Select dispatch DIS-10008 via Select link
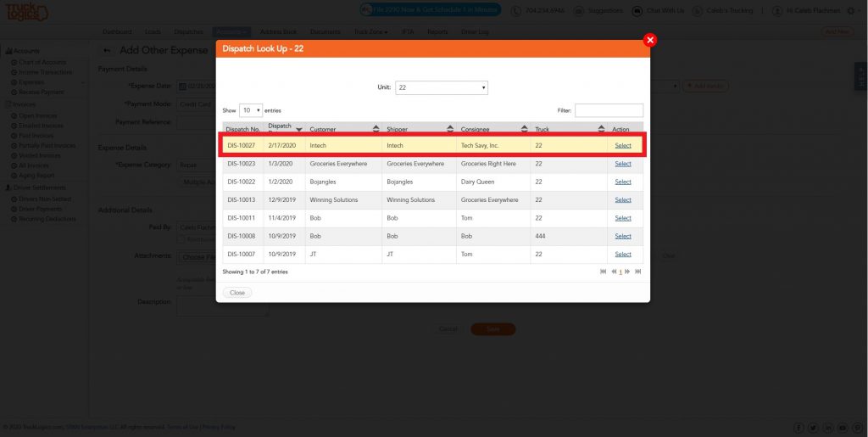 pos(623,236)
